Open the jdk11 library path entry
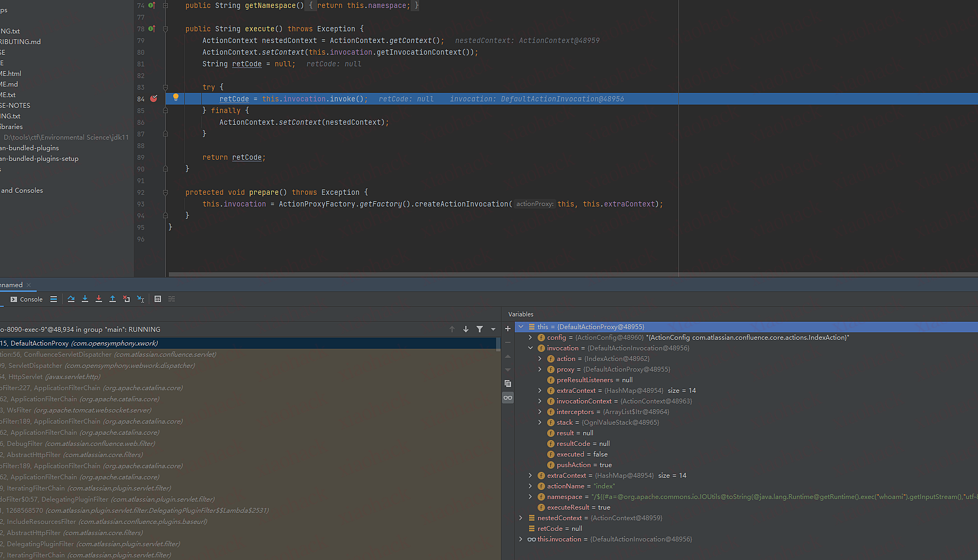 [66, 137]
